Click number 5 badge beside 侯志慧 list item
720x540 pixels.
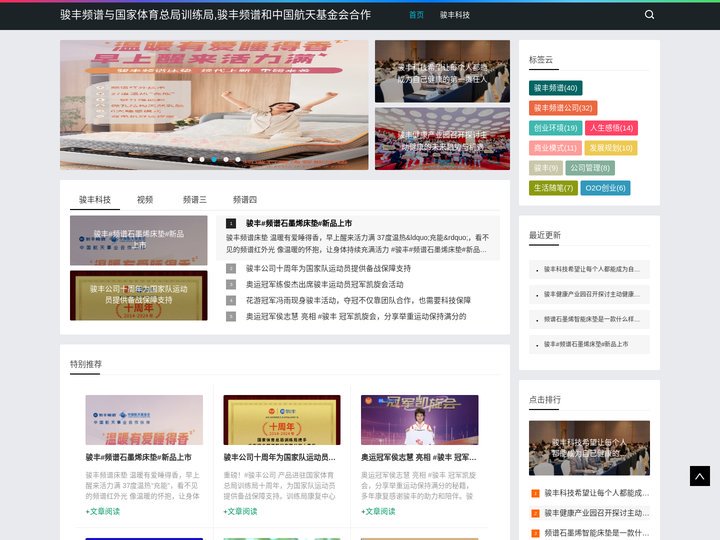[x=231, y=316]
